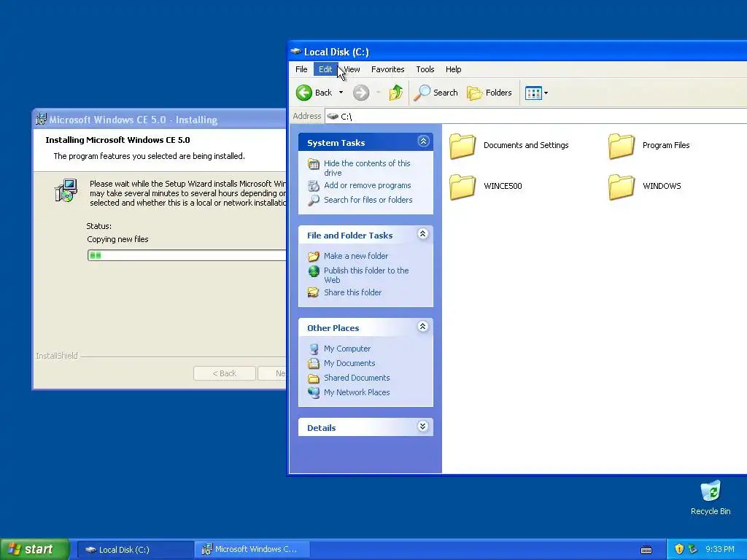The image size is (747, 560).
Task: Click the installer progress bar
Action: tap(186, 255)
